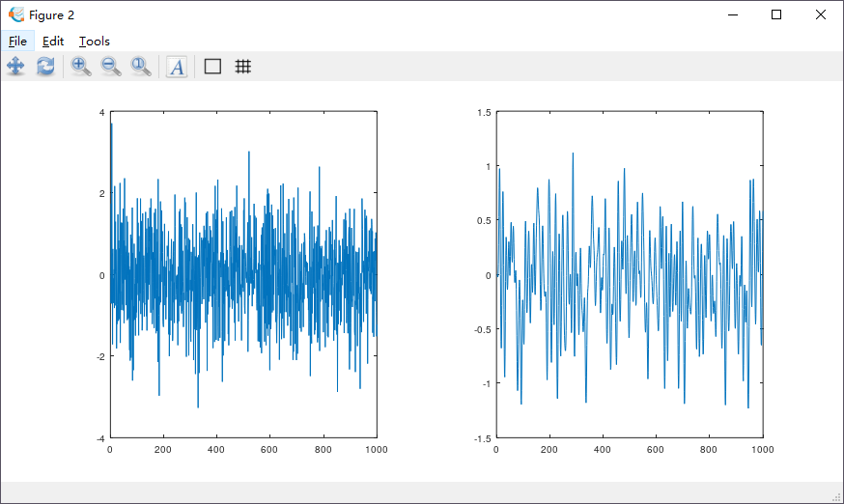The width and height of the screenshot is (844, 504).
Task: Open the Tools menu
Action: click(x=95, y=41)
